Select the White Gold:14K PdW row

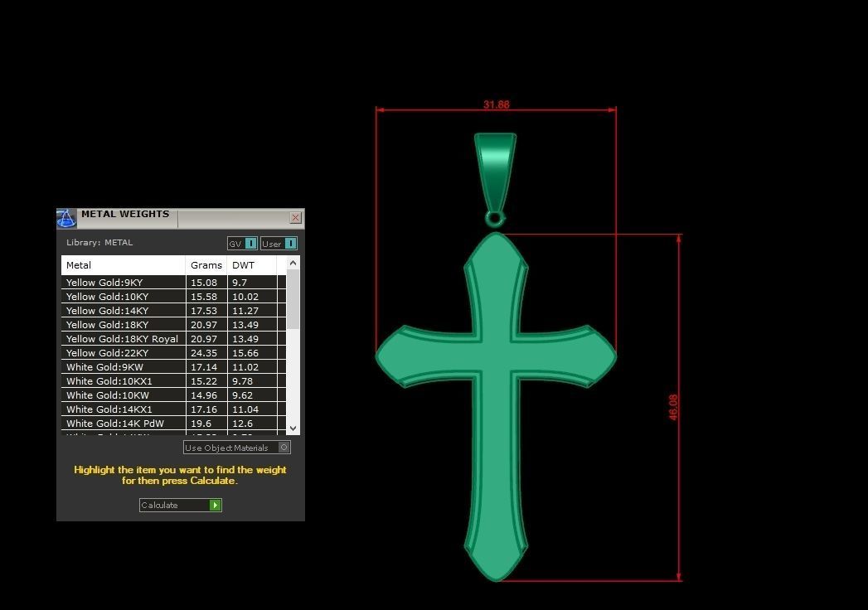173,424
